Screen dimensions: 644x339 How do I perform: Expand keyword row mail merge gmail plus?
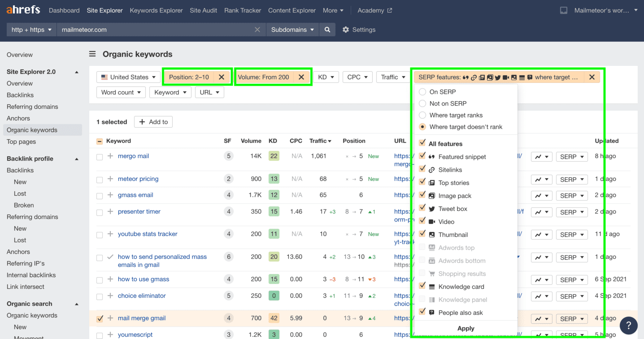point(110,318)
